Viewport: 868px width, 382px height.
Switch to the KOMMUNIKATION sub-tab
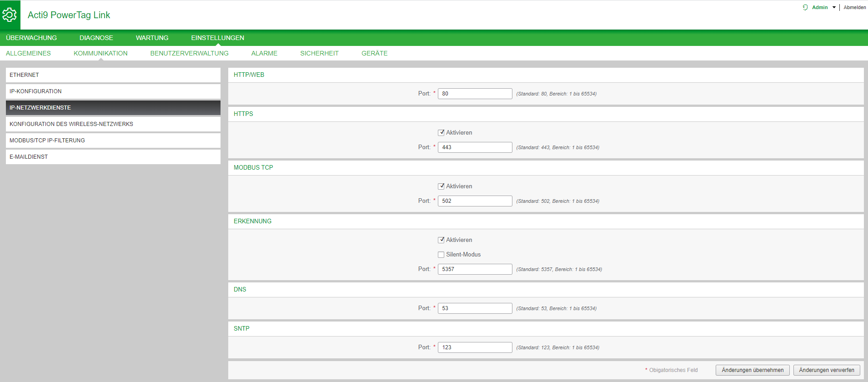(100, 53)
